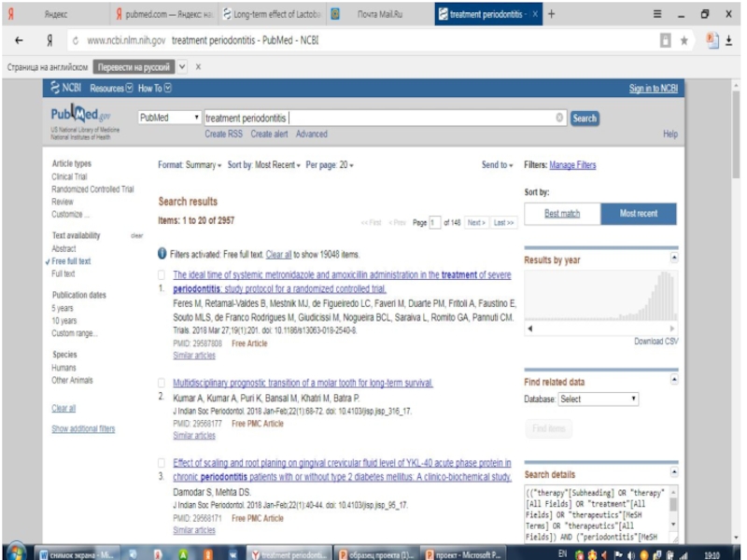Tick the checkbox for result 2

pyautogui.click(x=162, y=384)
